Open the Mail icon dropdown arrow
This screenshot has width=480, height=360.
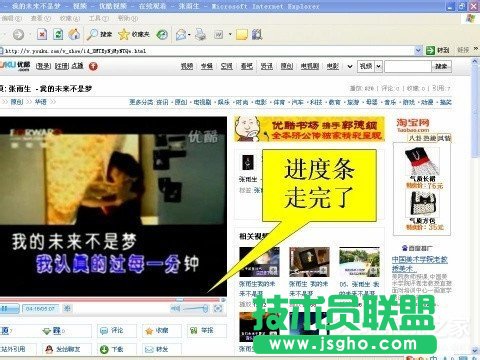click(x=189, y=35)
